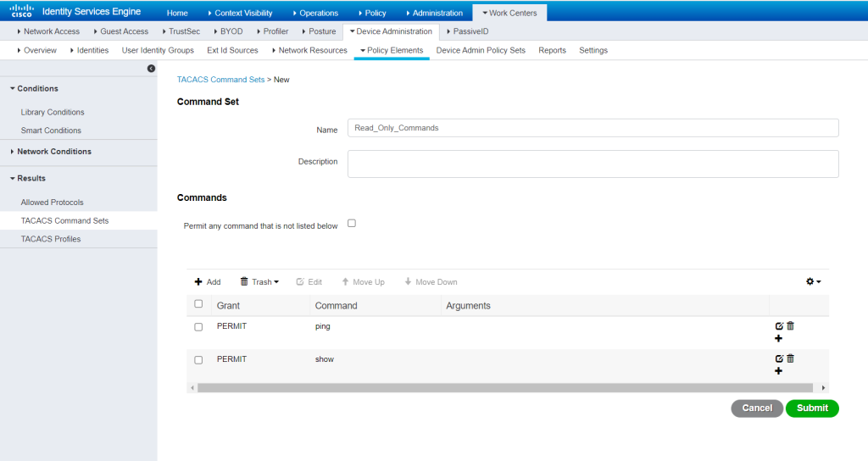Delete the show command with its trash icon
The image size is (868, 461).
click(791, 358)
